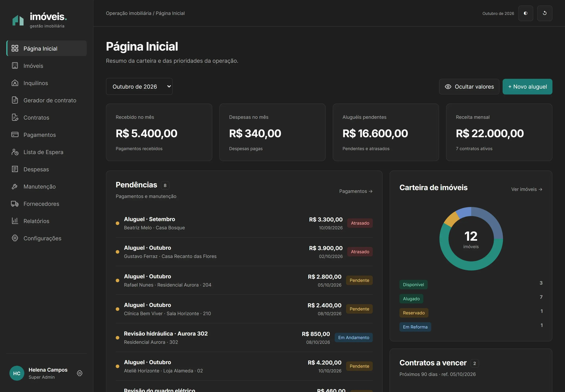Open the Outubro de 2026 month dropdown
The height and width of the screenshot is (392, 565).
139,86
